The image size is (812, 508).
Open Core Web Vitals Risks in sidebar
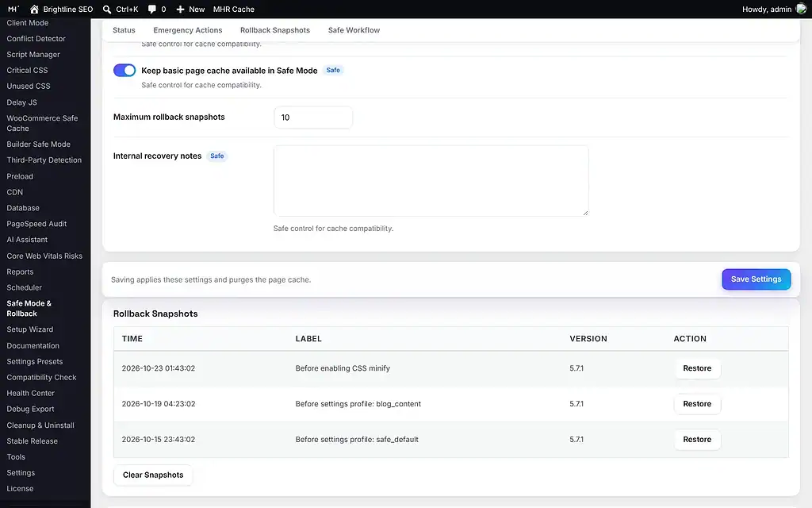pyautogui.click(x=44, y=256)
